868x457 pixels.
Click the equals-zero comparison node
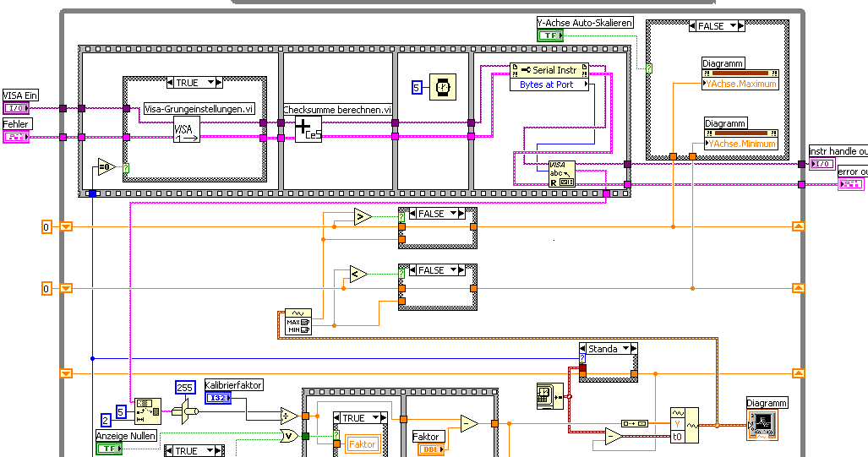point(106,166)
